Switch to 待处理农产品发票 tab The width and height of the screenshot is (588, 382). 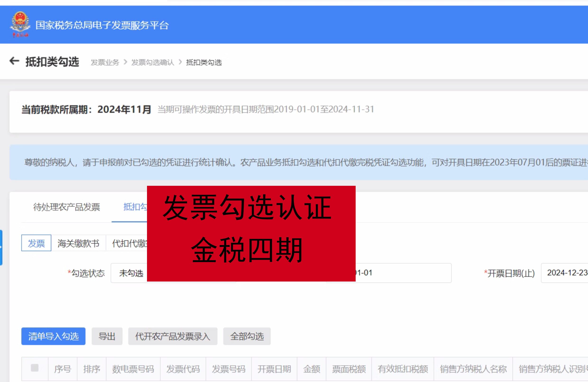(x=66, y=207)
